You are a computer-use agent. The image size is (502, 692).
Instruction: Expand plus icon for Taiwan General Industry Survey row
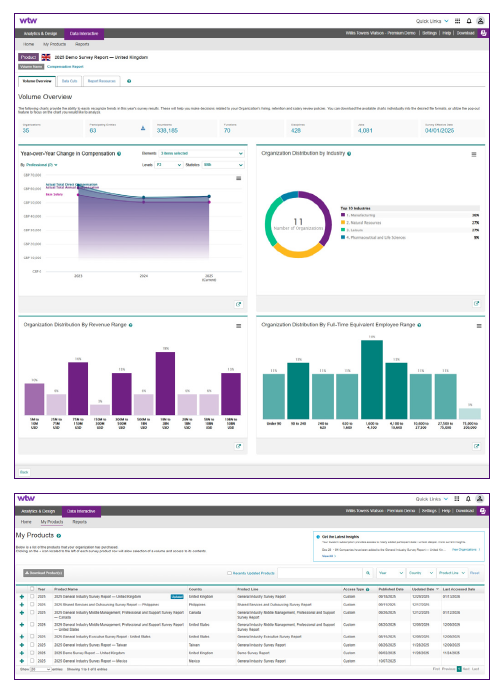click(22, 645)
